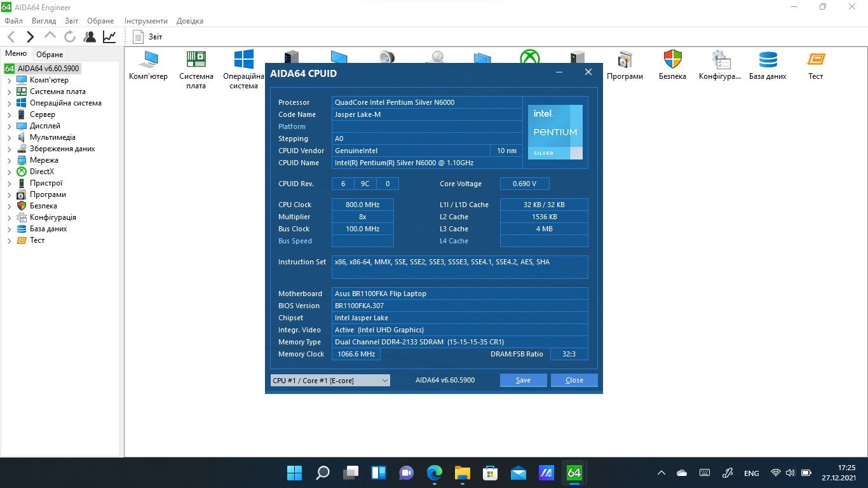Go up one level with the up arrow

(x=50, y=36)
